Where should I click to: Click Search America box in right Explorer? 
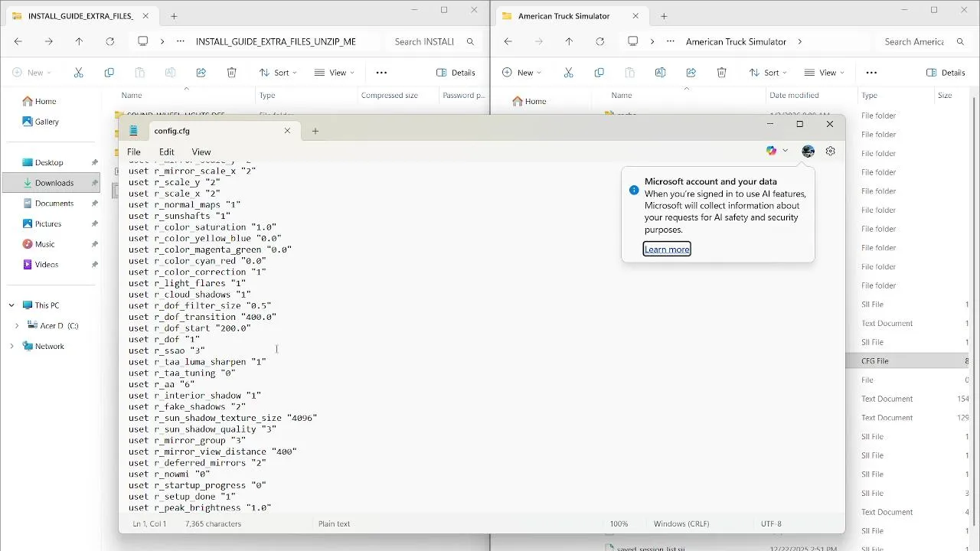click(x=923, y=42)
